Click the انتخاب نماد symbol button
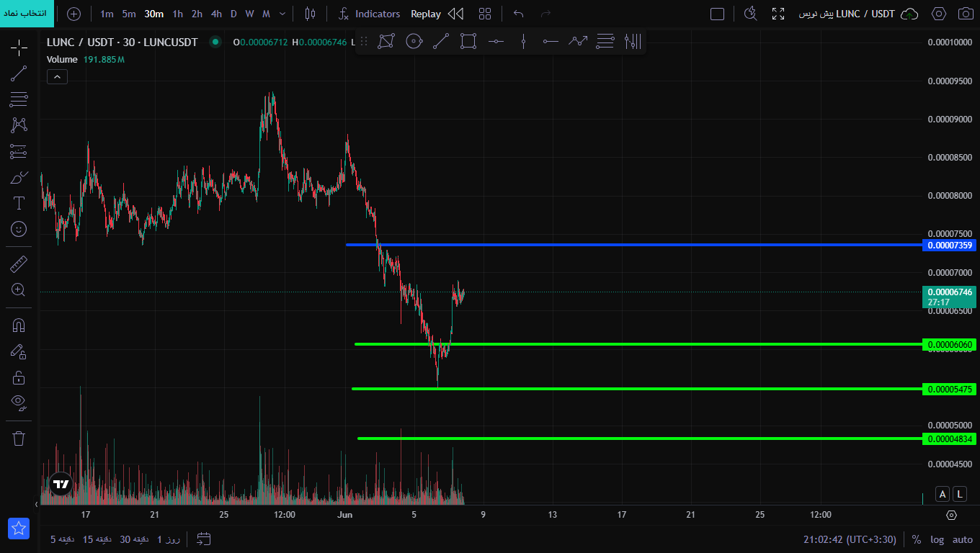Image resolution: width=980 pixels, height=553 pixels. pos(27,14)
